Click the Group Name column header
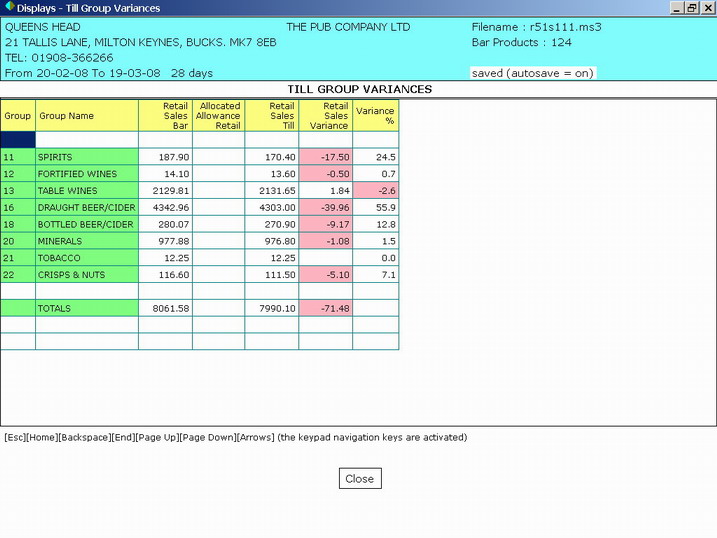The image size is (717, 538). pyautogui.click(x=86, y=116)
